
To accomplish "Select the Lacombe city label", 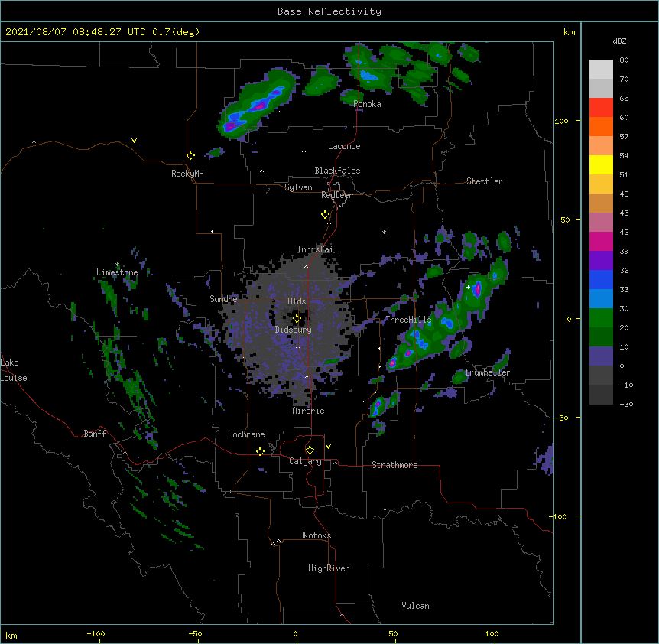I will [344, 146].
